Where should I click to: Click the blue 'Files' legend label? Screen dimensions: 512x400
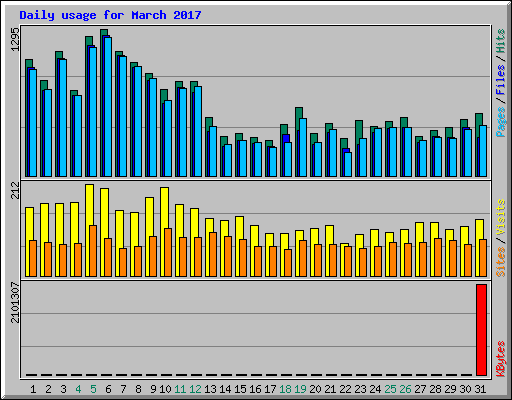[x=500, y=80]
